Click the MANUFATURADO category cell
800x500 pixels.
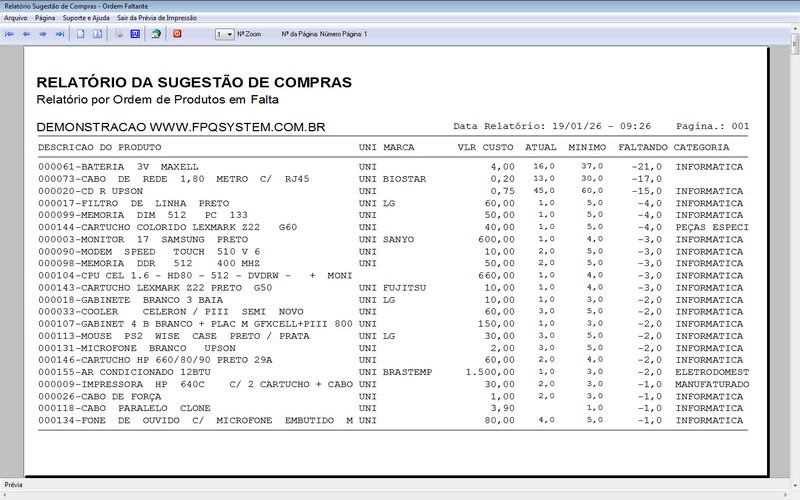tap(712, 384)
